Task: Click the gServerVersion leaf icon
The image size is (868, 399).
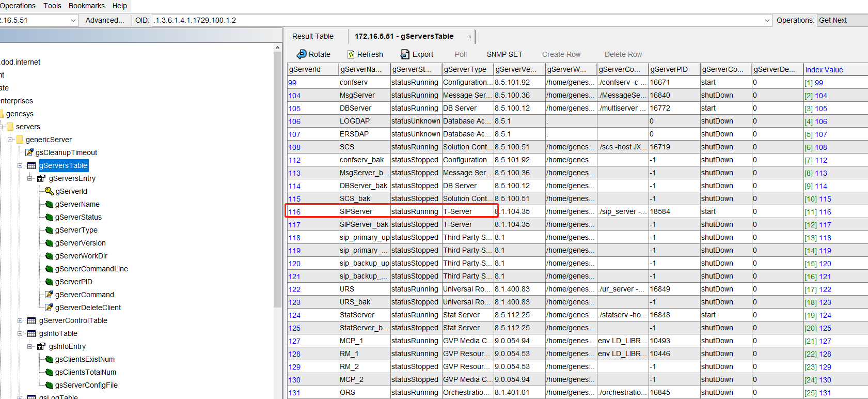Action: pyautogui.click(x=49, y=243)
